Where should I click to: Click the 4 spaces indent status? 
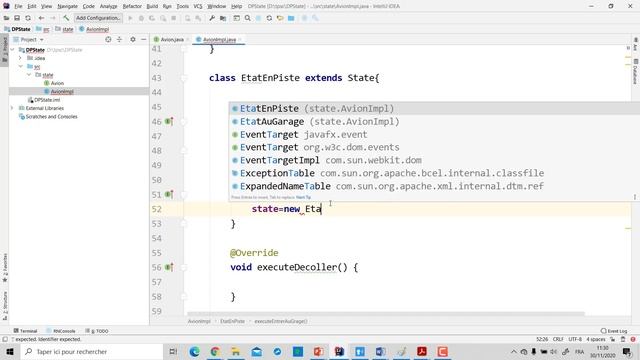click(x=596, y=339)
